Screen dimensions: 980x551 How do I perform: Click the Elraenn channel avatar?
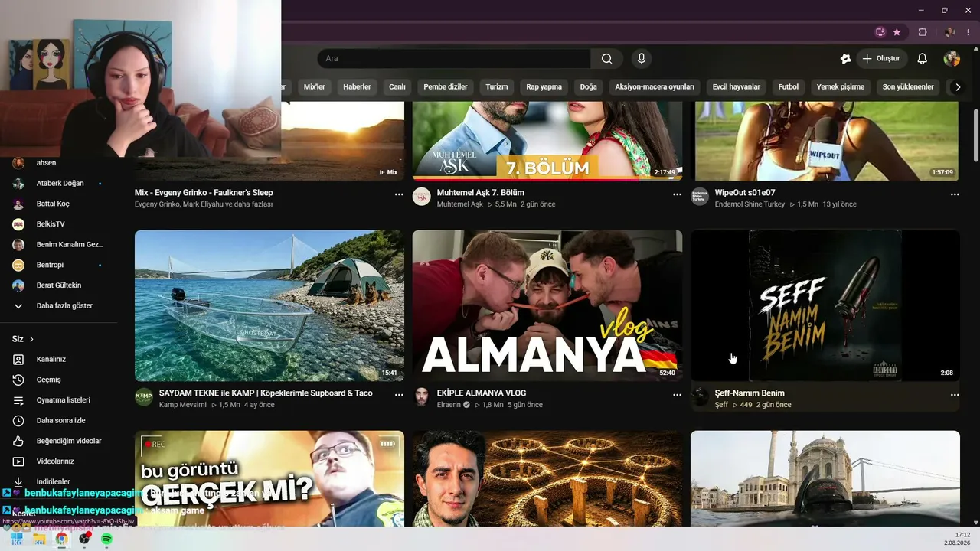point(422,396)
